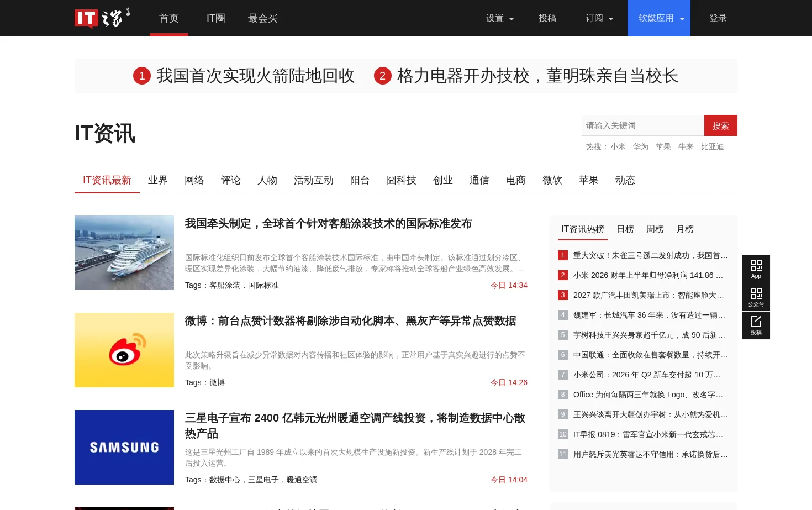Click 投稿 in the top navigation bar

(547, 18)
